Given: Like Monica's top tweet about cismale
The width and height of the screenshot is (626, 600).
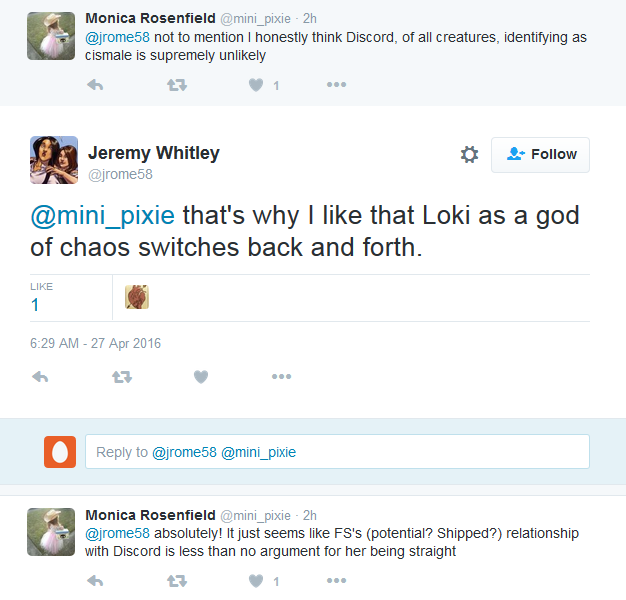Looking at the screenshot, I should [x=256, y=85].
